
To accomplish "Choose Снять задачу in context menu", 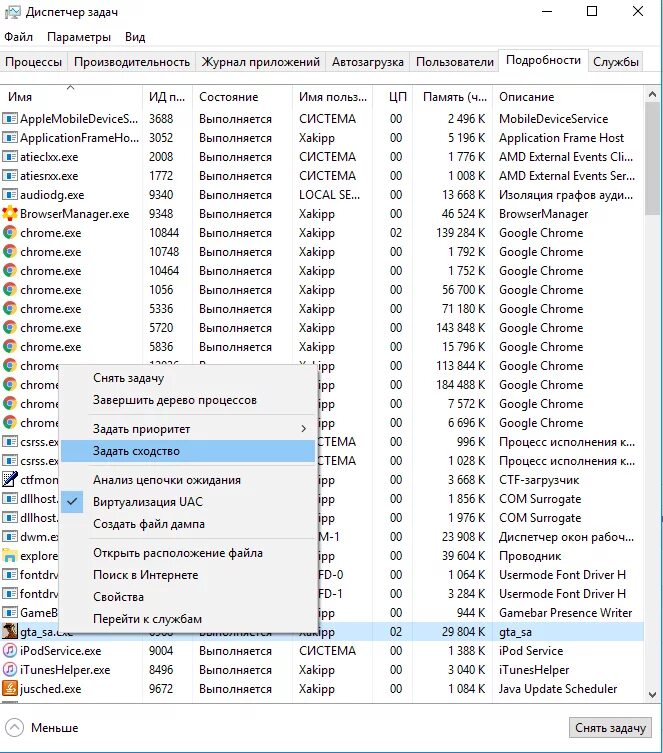I will [x=188, y=378].
